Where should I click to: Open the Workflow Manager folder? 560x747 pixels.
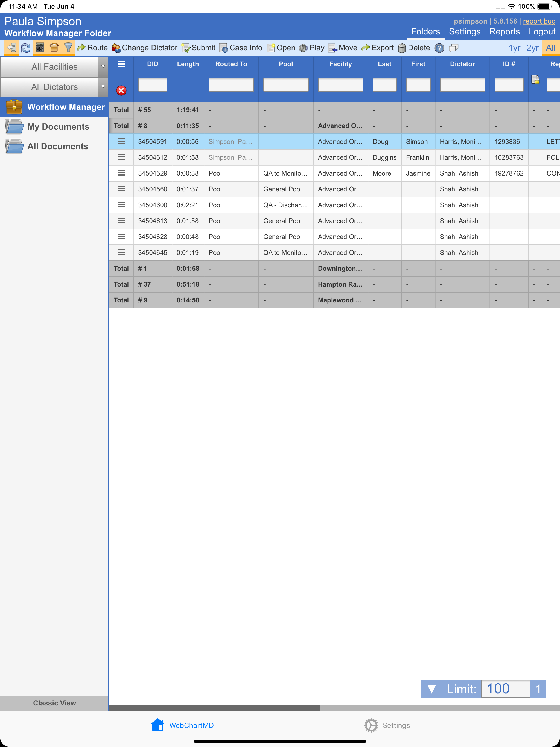[54, 107]
